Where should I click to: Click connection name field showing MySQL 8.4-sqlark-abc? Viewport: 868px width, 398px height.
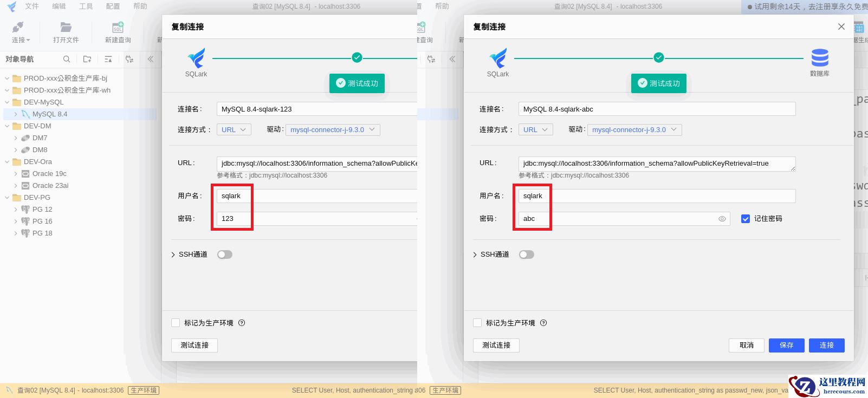[x=657, y=109]
